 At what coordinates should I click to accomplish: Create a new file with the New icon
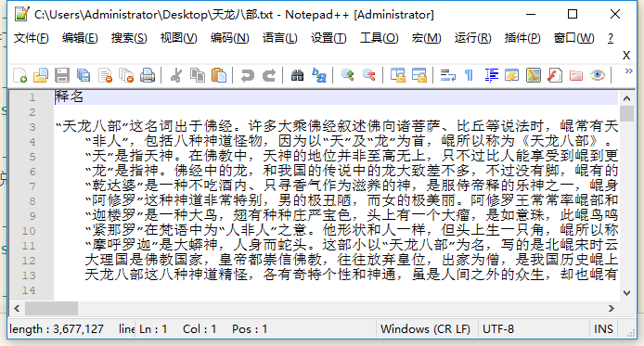19,75
